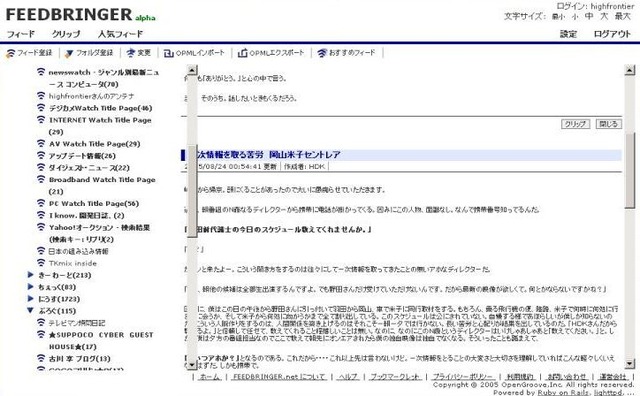Collapse the ぶろぐ(115) folder
The width and height of the screenshot is (640, 396).
(31, 311)
